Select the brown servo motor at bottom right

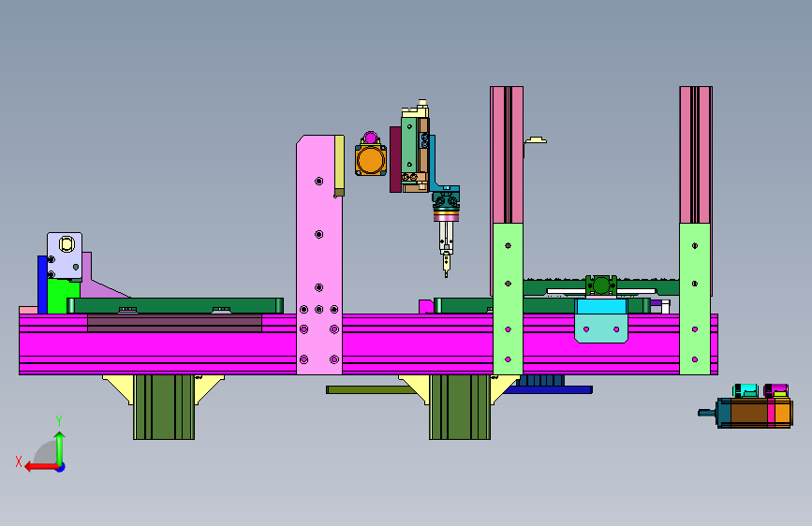pos(749,413)
